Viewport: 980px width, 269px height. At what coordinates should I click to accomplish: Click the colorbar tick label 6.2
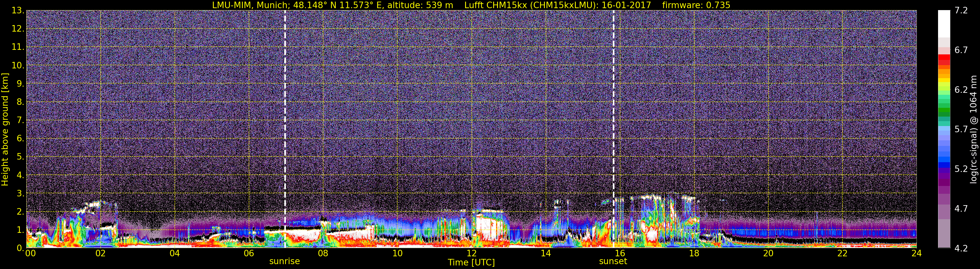click(x=961, y=90)
